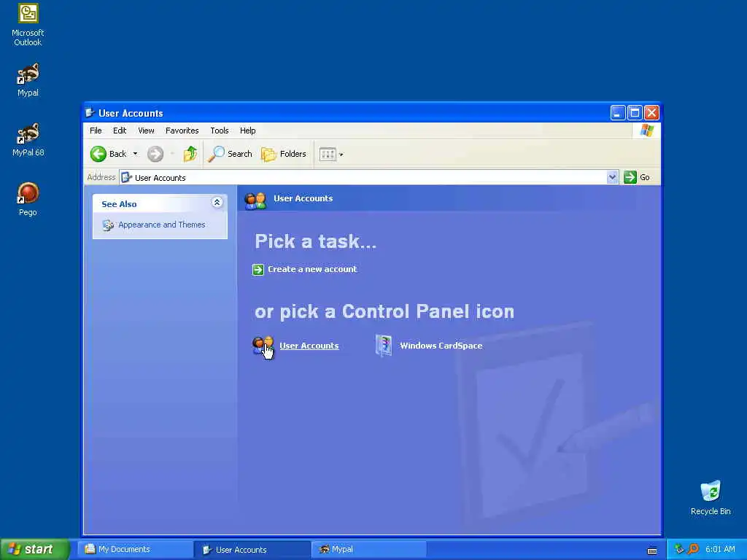This screenshot has height=560, width=747.
Task: Collapse the See Also panel
Action: coord(217,203)
